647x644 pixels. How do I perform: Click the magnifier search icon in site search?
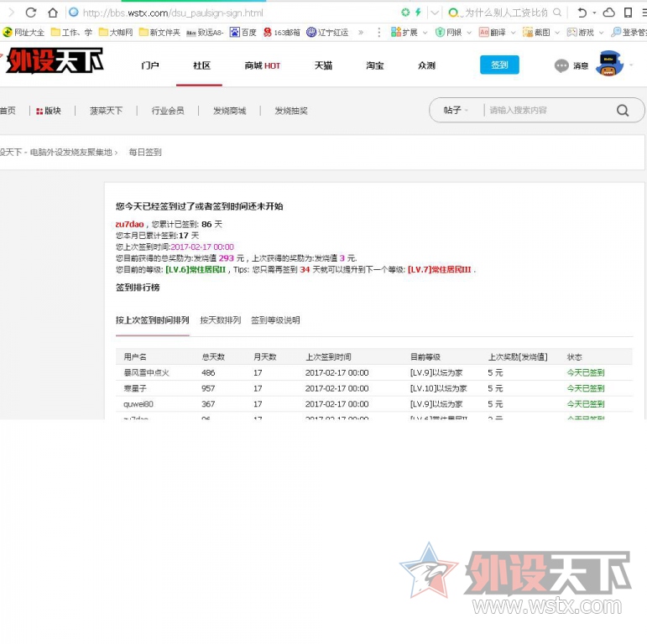pos(622,110)
